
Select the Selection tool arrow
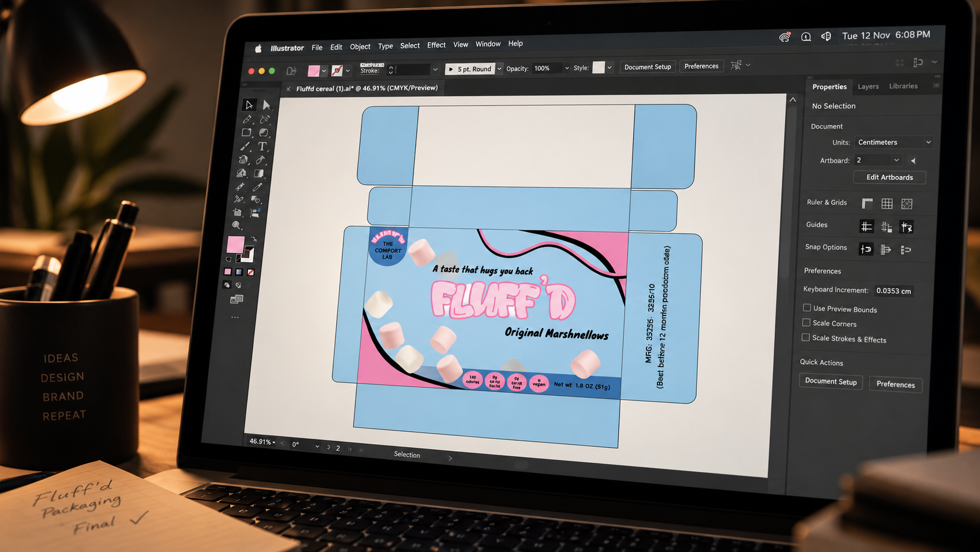coord(249,105)
